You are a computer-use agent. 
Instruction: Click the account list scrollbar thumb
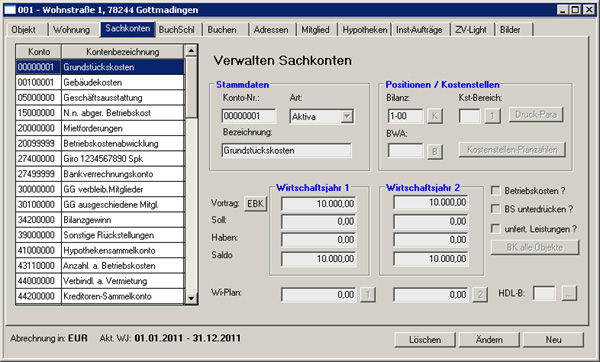coord(191,88)
